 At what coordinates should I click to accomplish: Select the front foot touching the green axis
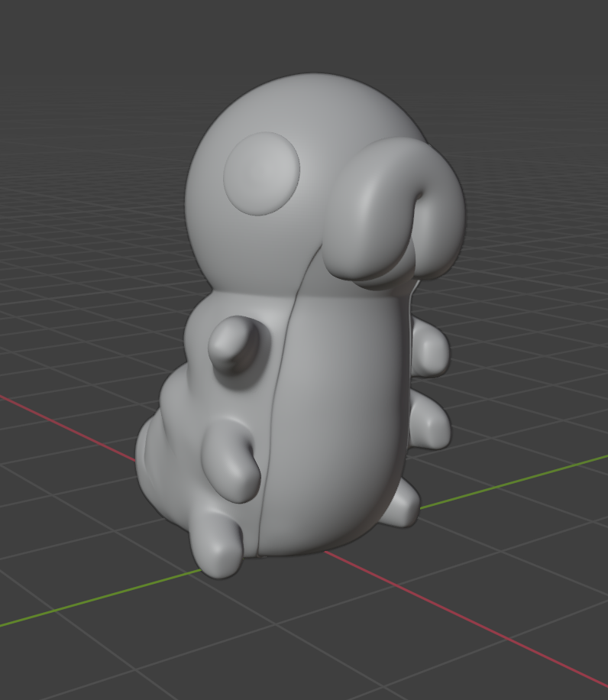point(217,544)
